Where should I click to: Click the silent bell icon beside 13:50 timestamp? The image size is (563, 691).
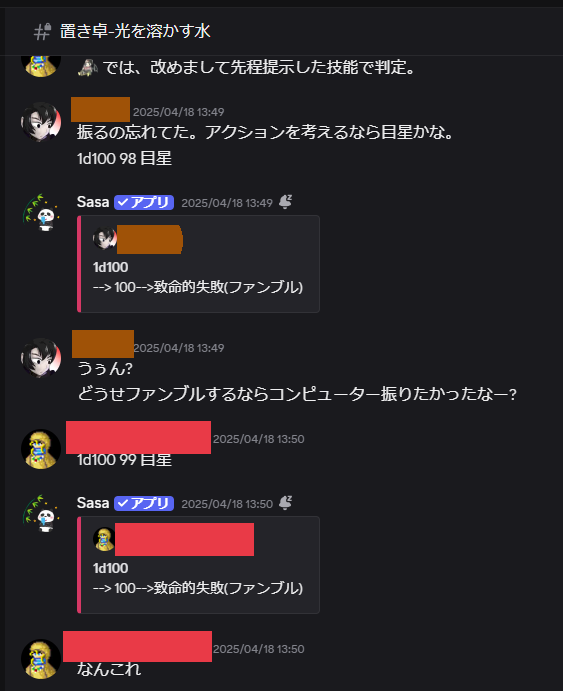285,503
